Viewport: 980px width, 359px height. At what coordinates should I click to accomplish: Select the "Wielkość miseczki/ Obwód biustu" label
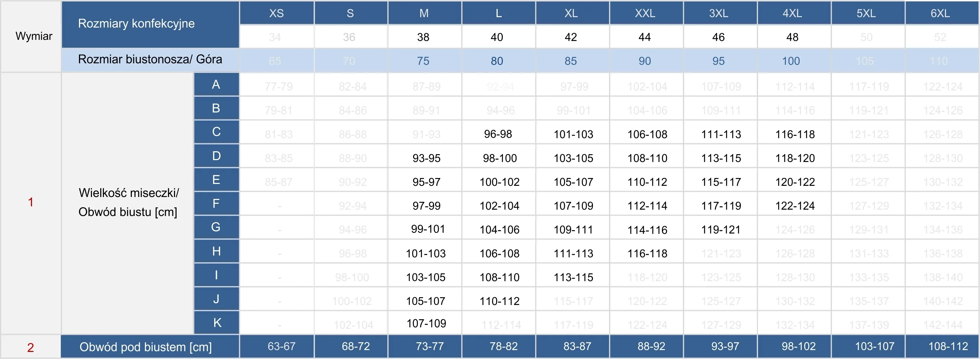(128, 202)
